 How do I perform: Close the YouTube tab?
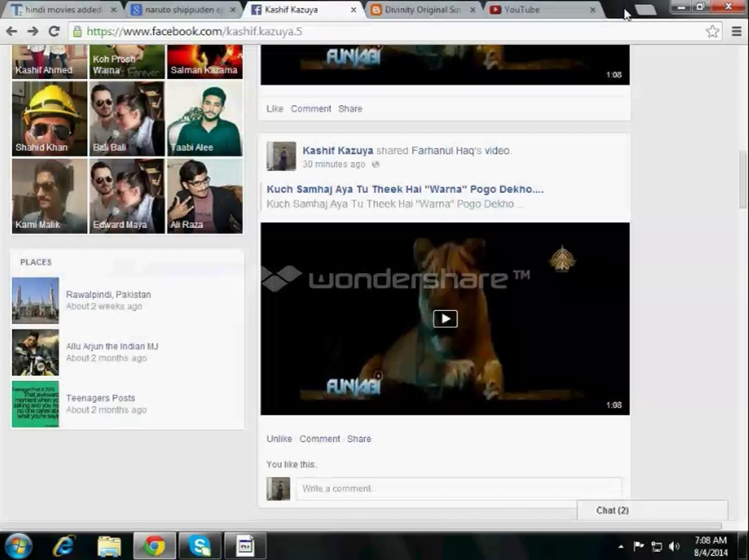pyautogui.click(x=593, y=10)
